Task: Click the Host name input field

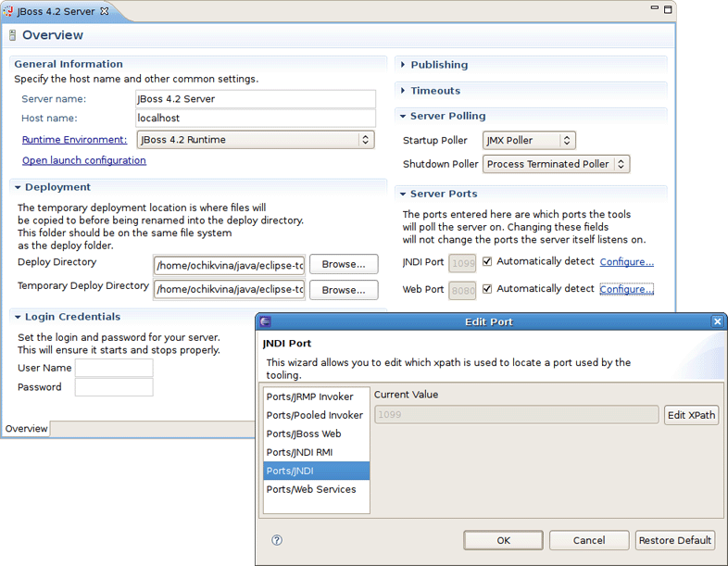Action: point(256,118)
